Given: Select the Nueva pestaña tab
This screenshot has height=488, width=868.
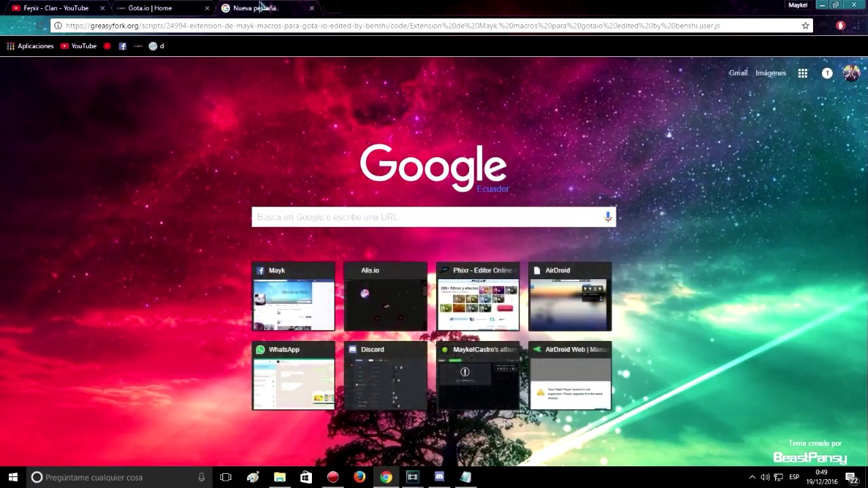Looking at the screenshot, I should [x=266, y=8].
